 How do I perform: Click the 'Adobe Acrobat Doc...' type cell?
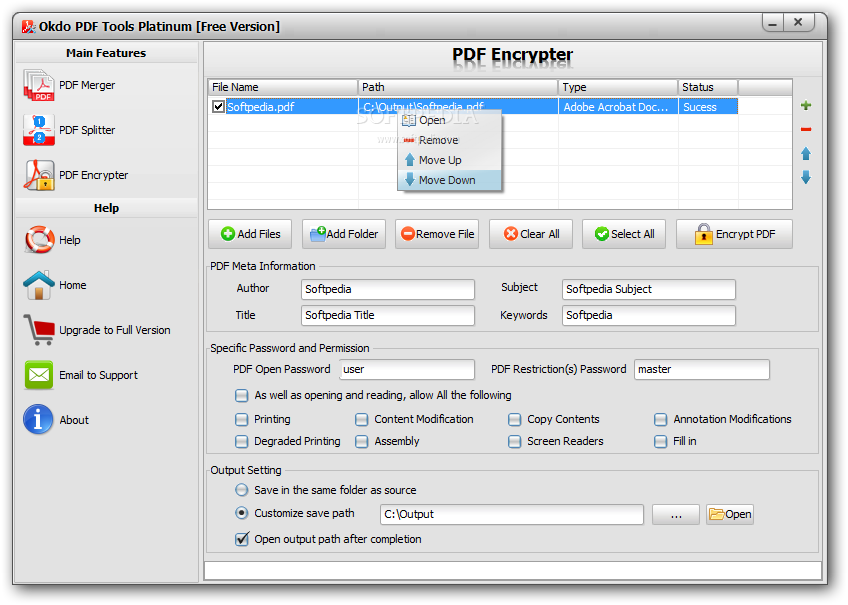point(618,107)
